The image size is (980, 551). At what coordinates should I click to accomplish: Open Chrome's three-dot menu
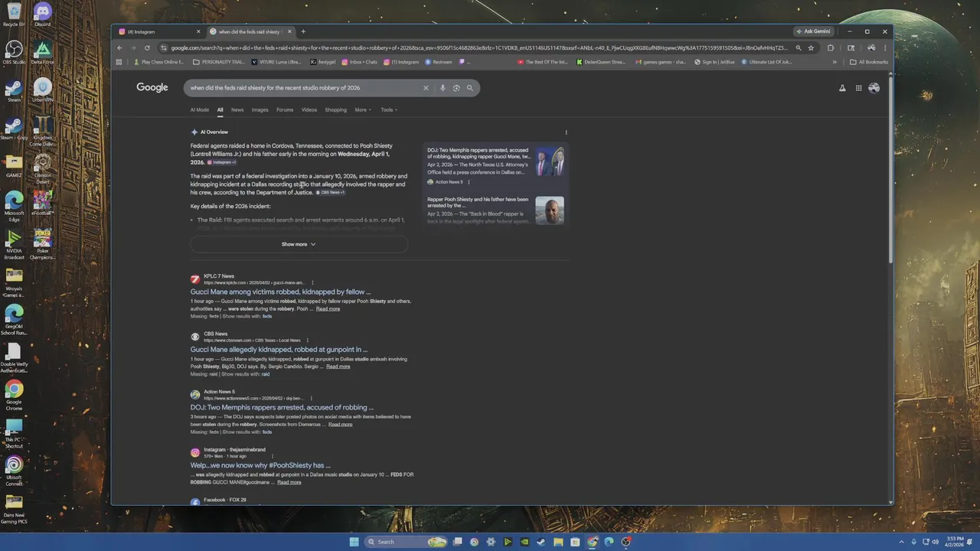[885, 47]
